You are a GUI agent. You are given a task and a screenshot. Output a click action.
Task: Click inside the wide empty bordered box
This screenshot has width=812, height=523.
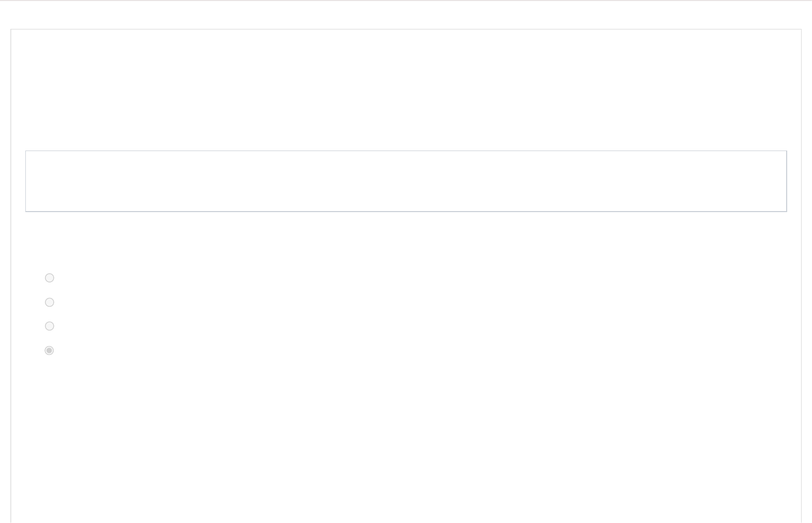coord(406,181)
